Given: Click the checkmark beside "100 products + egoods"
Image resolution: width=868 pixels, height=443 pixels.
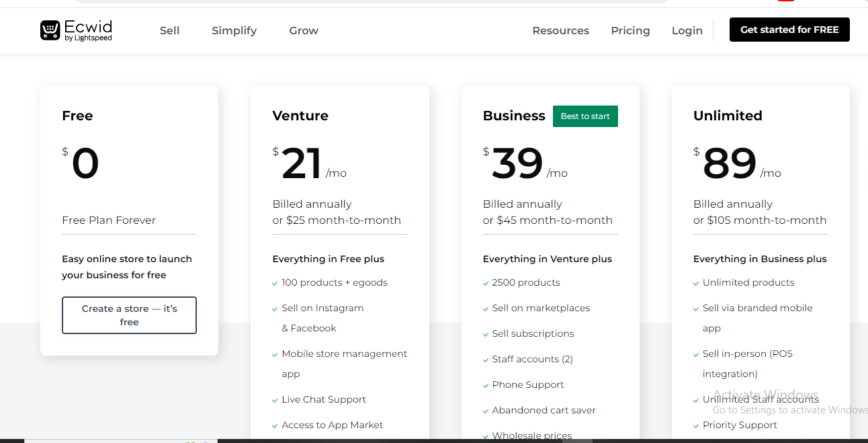Looking at the screenshot, I should [x=275, y=284].
